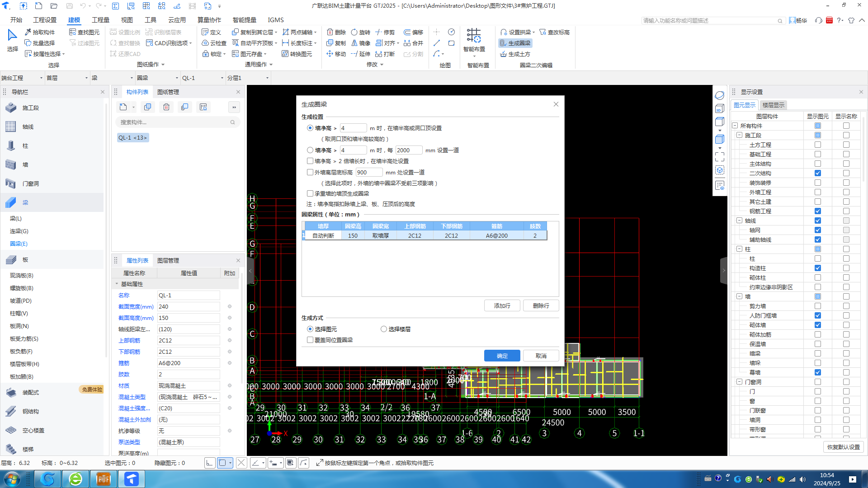Screen dimensions: 868x488
Task: Click the 恢复默认设置 button
Action: tap(843, 447)
